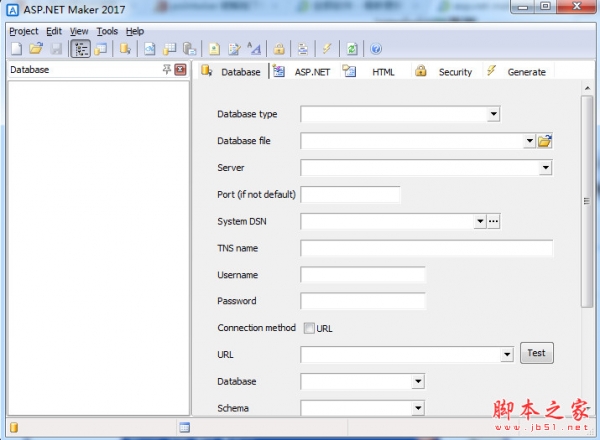
Task: Open System DSN ellipsis browse button
Action: pos(494,221)
